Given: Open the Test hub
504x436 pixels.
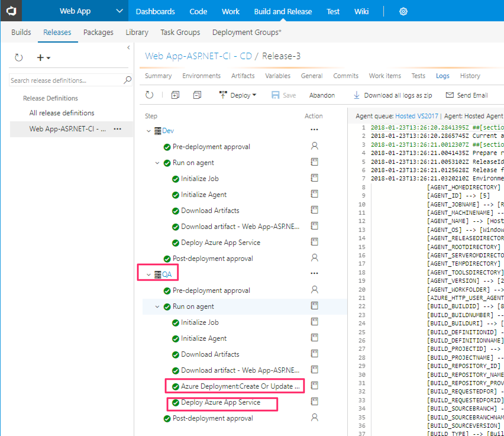Looking at the screenshot, I should [333, 12].
